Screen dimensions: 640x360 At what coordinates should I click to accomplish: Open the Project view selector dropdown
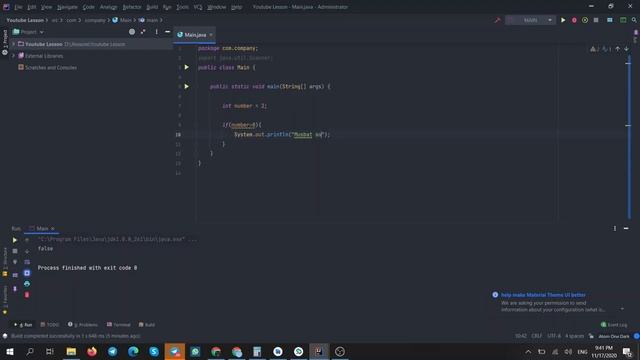(28, 32)
